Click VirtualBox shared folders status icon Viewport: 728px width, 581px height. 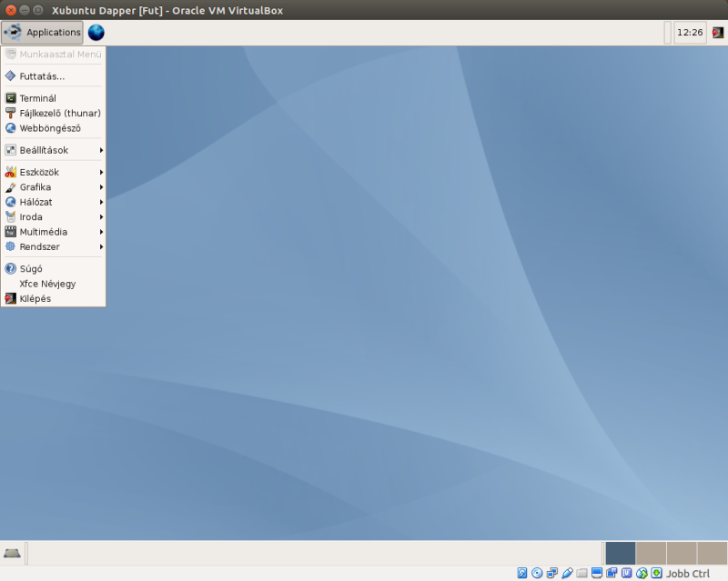581,573
